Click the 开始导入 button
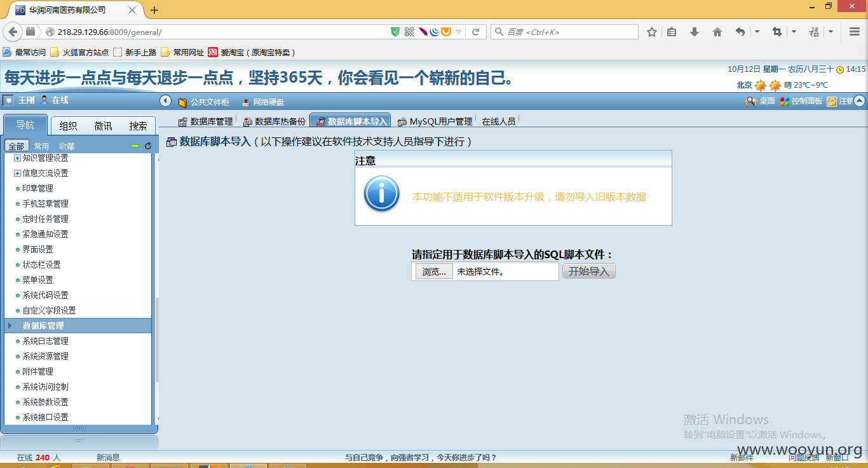This screenshot has height=468, width=868. pyautogui.click(x=589, y=272)
